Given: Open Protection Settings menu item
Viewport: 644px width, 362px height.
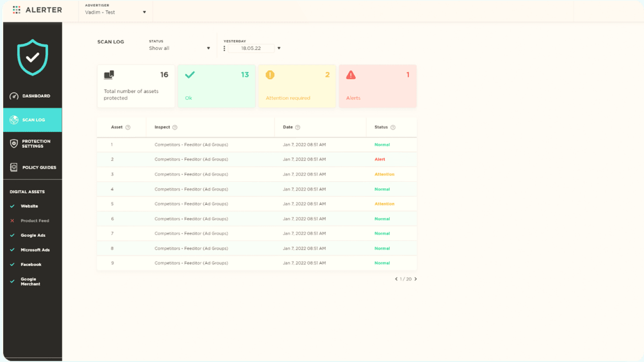Looking at the screenshot, I should pyautogui.click(x=32, y=144).
